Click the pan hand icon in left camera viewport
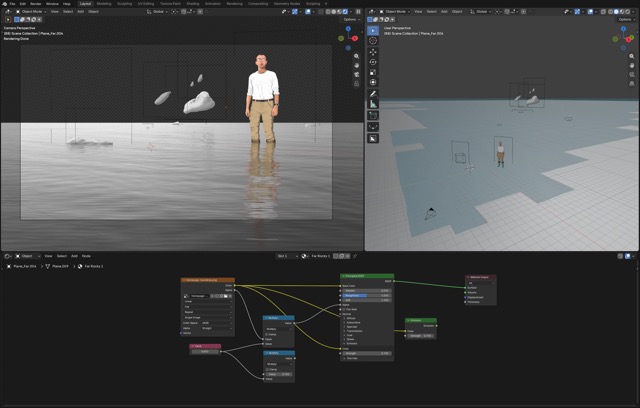The height and width of the screenshot is (408, 640). [357, 65]
